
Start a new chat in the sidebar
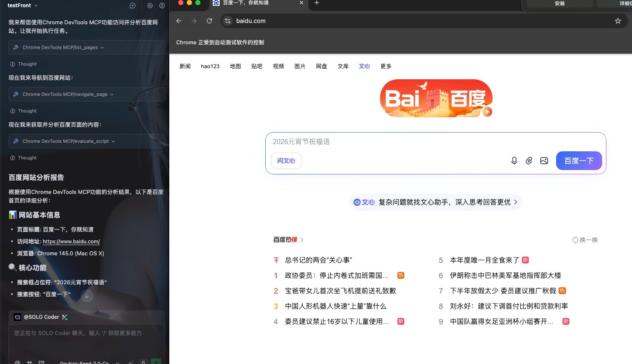pos(133,6)
